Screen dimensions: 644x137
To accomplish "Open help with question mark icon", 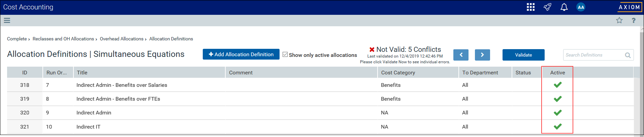I will click(x=634, y=20).
